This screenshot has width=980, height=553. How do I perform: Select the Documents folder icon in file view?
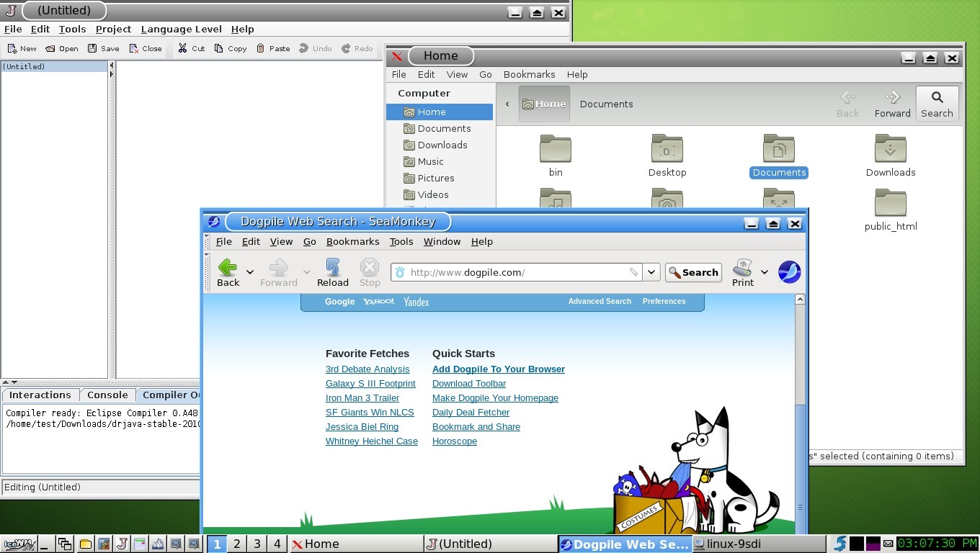coord(779,148)
